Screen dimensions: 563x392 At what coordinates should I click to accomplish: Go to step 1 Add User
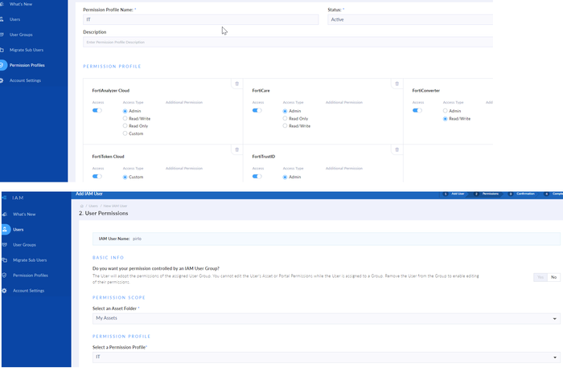(454, 194)
